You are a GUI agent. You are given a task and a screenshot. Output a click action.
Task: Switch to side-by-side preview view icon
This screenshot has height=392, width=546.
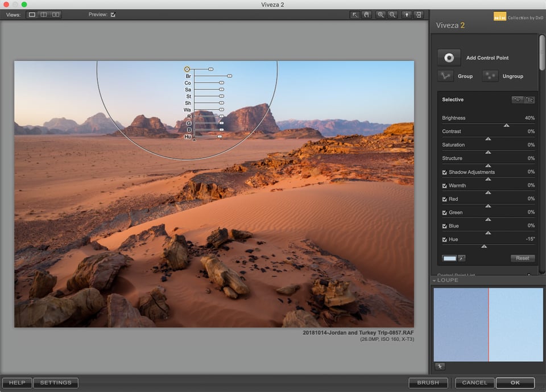tap(56, 15)
